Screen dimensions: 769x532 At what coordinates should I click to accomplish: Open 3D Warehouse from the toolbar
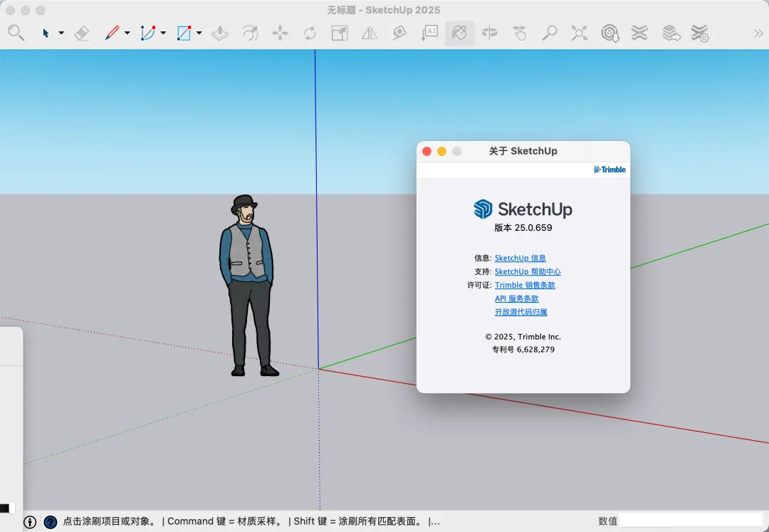tap(610, 33)
